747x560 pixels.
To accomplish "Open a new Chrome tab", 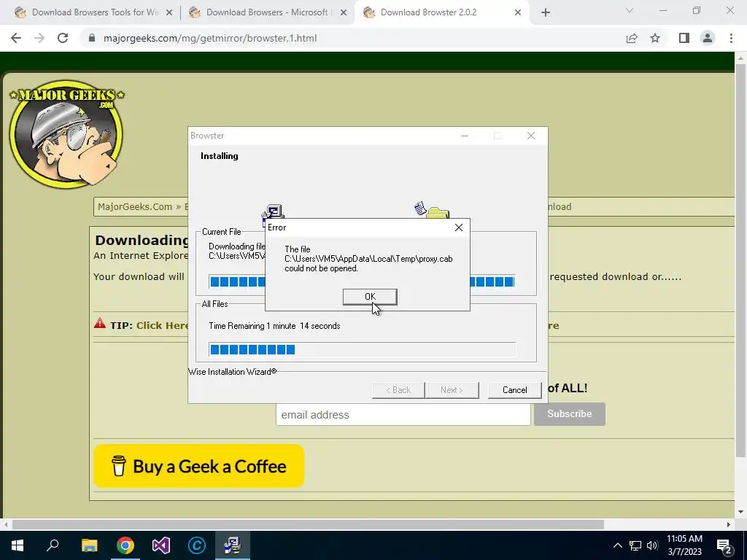I will click(546, 13).
